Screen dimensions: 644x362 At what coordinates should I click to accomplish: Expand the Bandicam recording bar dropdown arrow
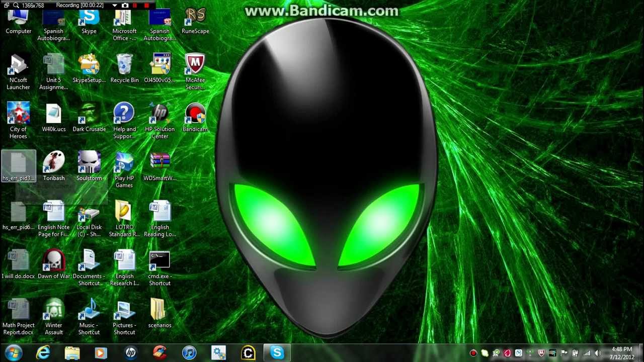point(115,6)
